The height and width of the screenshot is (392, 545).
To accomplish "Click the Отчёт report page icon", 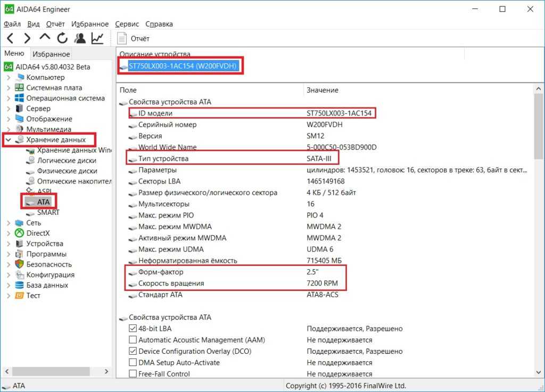I will click(x=122, y=38).
